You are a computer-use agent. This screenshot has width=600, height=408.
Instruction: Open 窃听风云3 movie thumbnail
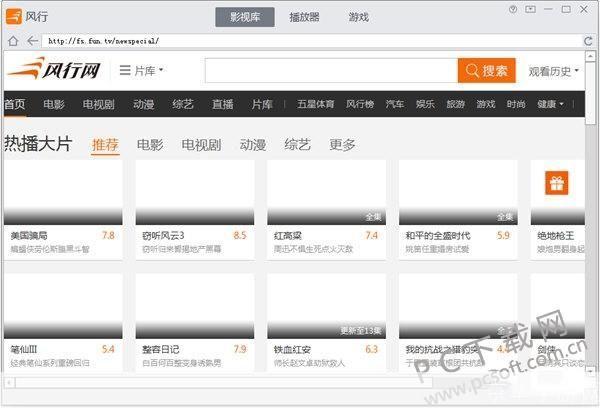coord(195,193)
